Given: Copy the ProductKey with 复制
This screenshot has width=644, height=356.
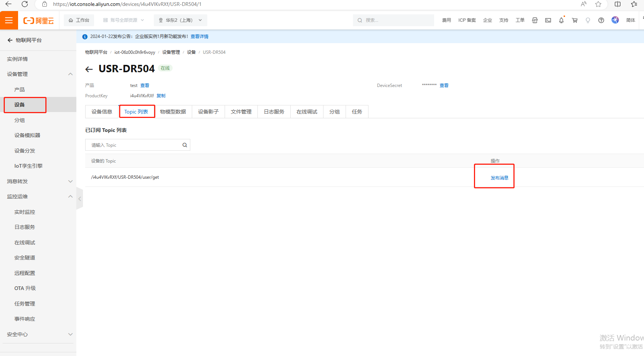Looking at the screenshot, I should [161, 96].
